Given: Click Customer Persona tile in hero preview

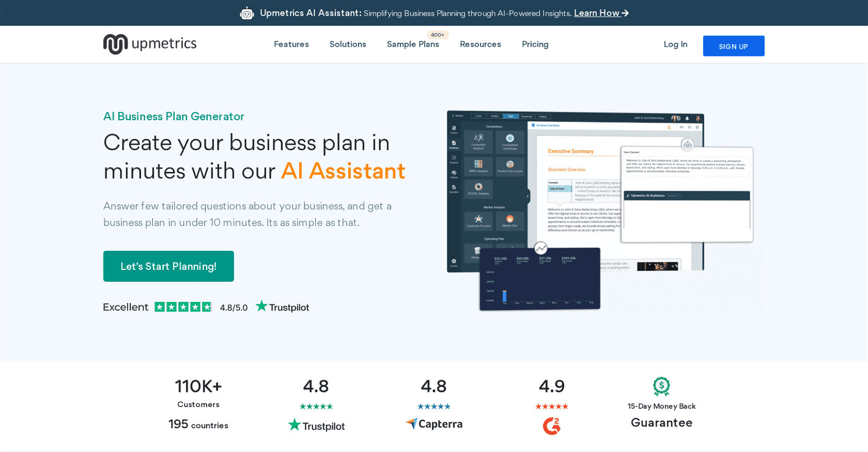Looking at the screenshot, I should coord(478,221).
